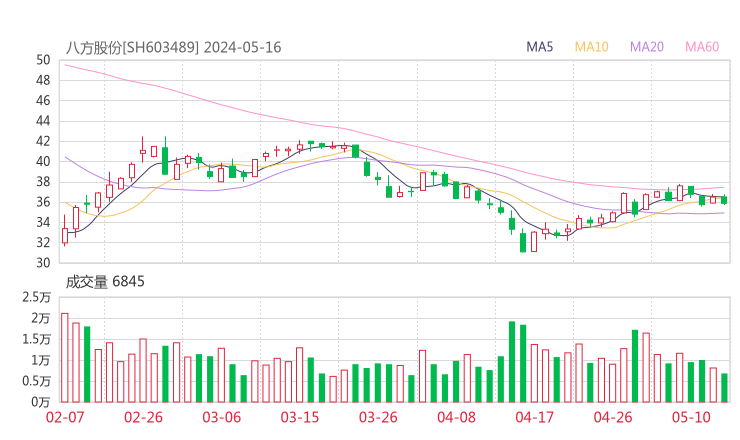Screen dimensions: 740x440
Task: Click the 03-06 date axis label
Action: pyautogui.click(x=222, y=417)
